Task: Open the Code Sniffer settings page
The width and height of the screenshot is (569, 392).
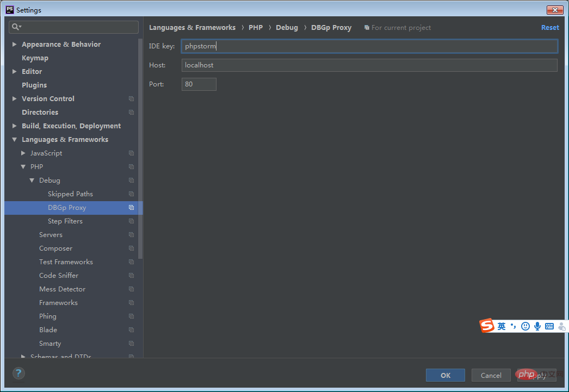Action: [59, 276]
